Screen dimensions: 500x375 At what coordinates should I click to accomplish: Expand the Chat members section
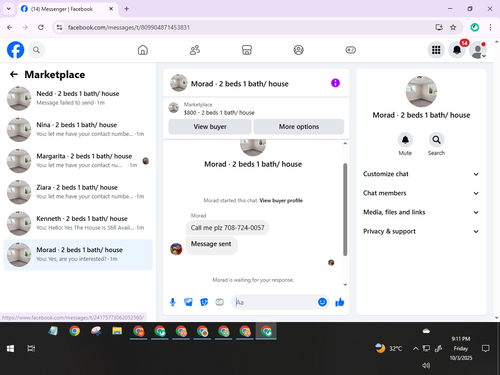coord(421,193)
